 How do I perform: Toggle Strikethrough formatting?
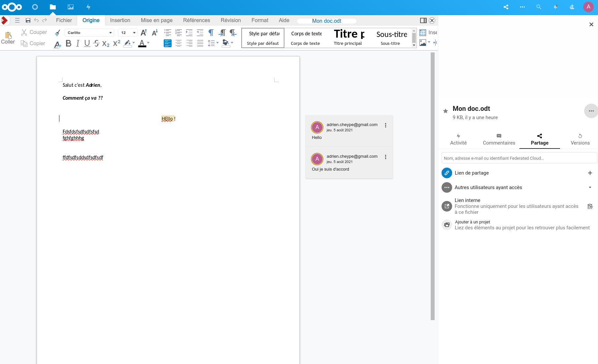96,43
